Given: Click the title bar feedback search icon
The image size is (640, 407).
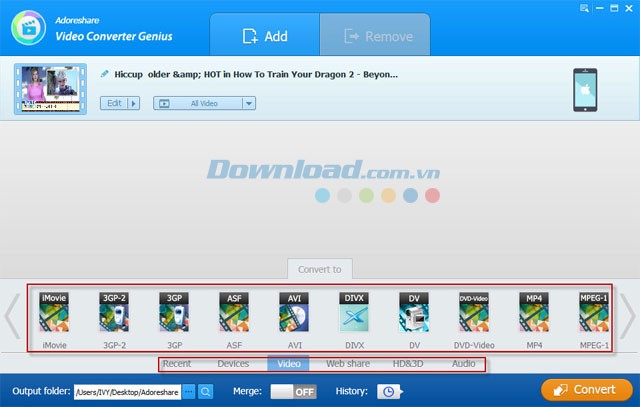Looking at the screenshot, I should point(584,8).
